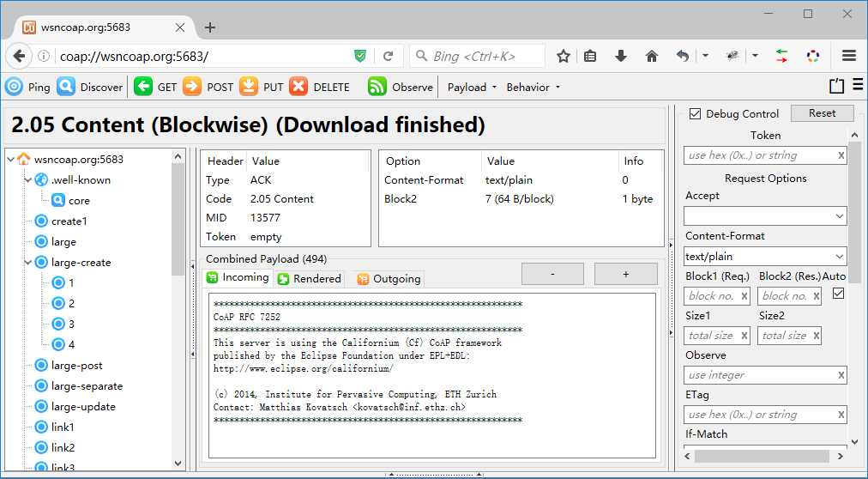
Task: Open the Accept combo box
Action: coord(765,216)
